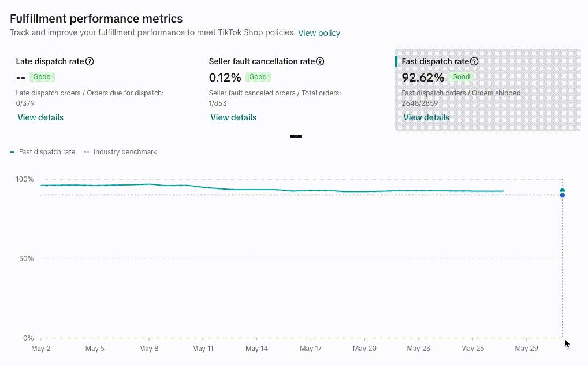Click help icon beside Seller fault cancellation rate
Image resolution: width=588 pixels, height=366 pixels.
[320, 61]
